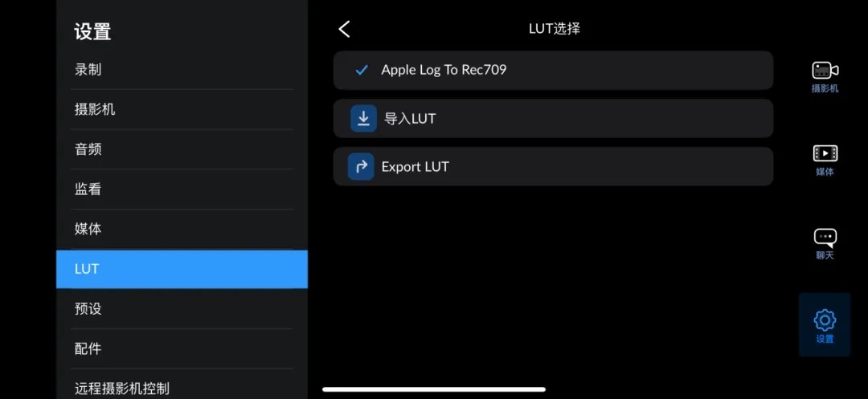Tap the Export LUT arrow icon
The height and width of the screenshot is (399, 868).
coord(361,167)
